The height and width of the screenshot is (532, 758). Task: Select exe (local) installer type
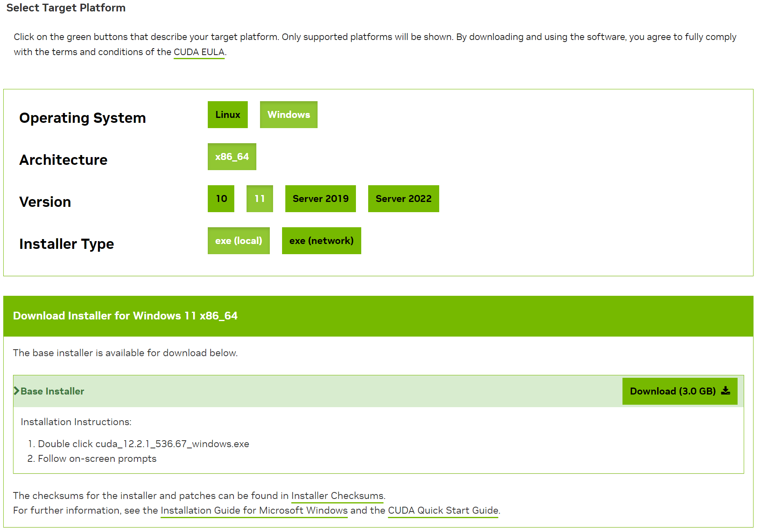(238, 241)
